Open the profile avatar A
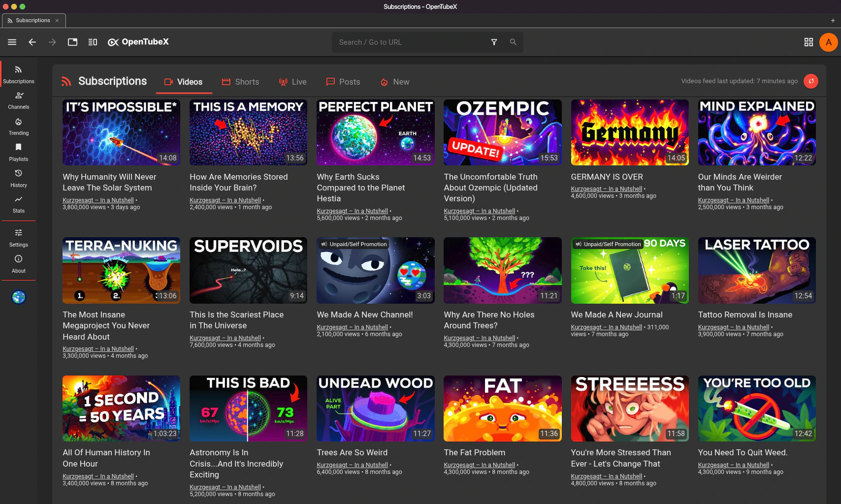841x504 pixels. coord(829,42)
